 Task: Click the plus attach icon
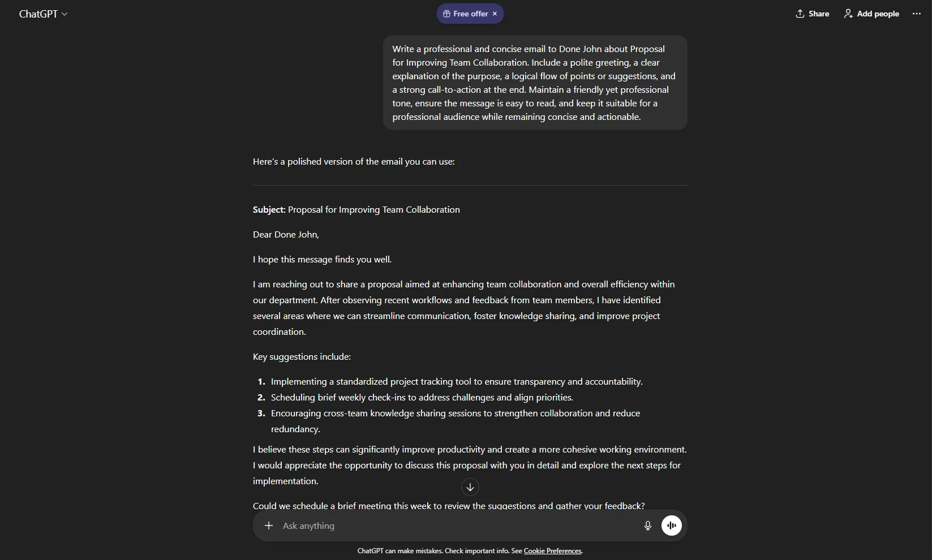coord(269,525)
